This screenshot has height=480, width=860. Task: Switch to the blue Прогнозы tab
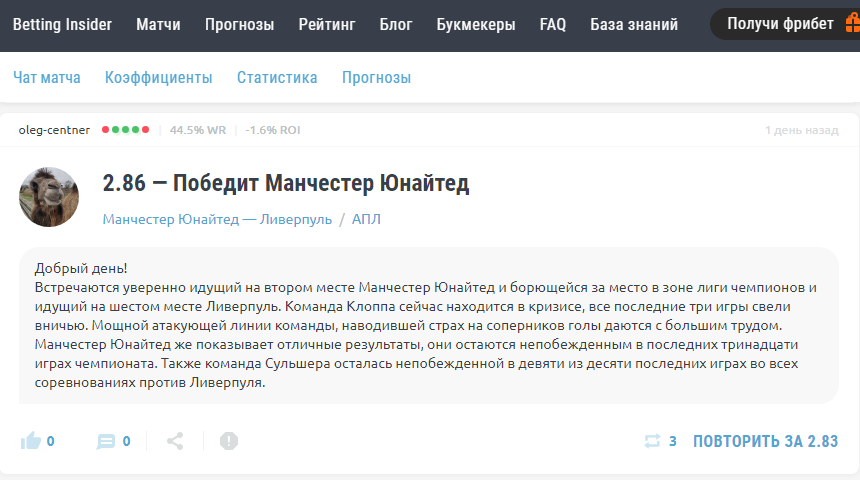pyautogui.click(x=376, y=77)
